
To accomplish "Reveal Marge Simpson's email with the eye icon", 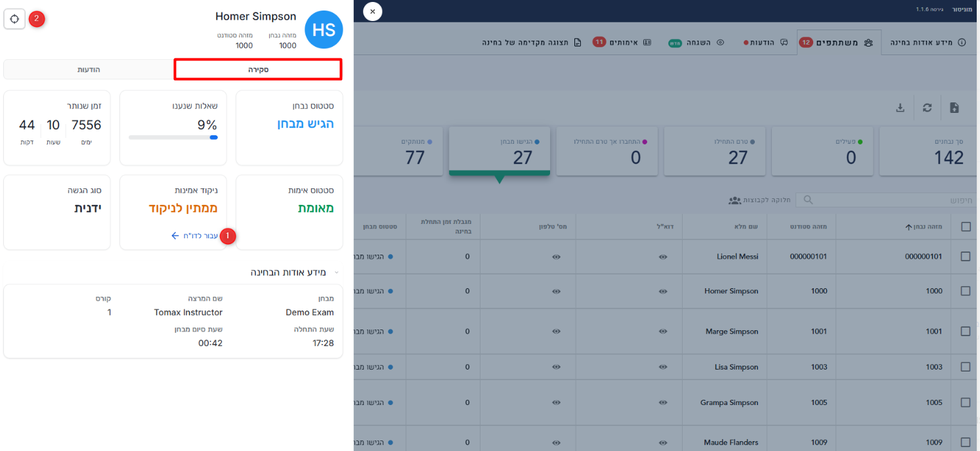I will pyautogui.click(x=663, y=332).
